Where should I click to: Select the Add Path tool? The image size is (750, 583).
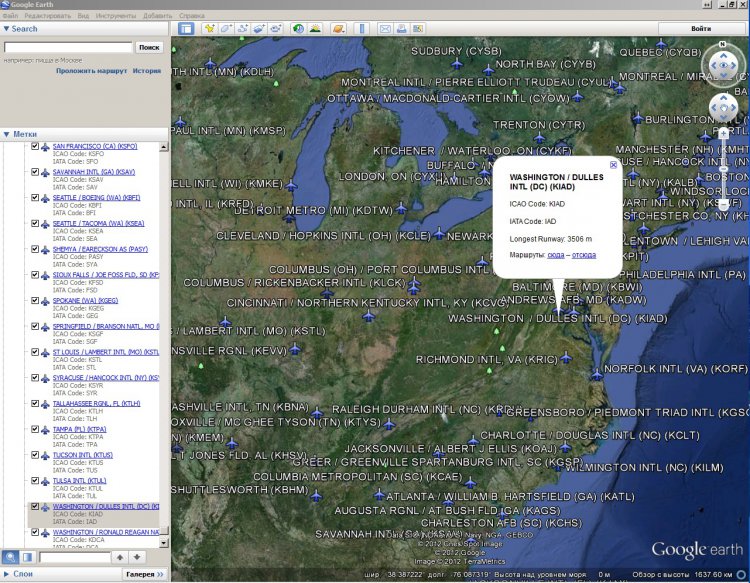(242, 29)
